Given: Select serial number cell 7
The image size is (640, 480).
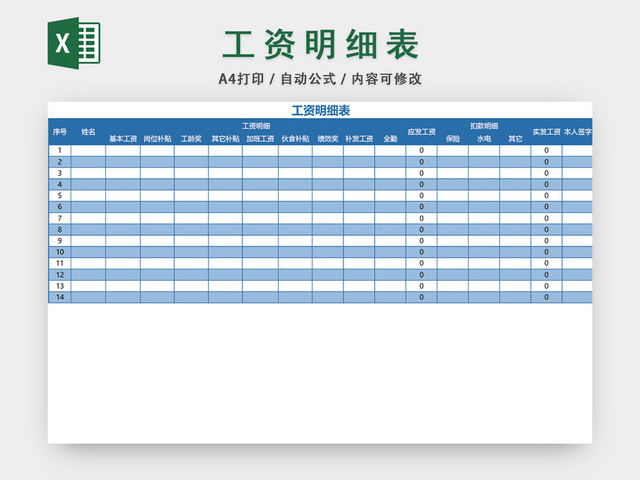Looking at the screenshot, I should 60,218.
